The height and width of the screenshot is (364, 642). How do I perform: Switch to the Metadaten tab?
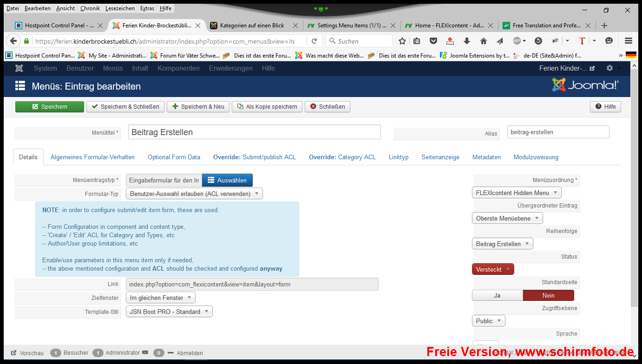pos(486,157)
